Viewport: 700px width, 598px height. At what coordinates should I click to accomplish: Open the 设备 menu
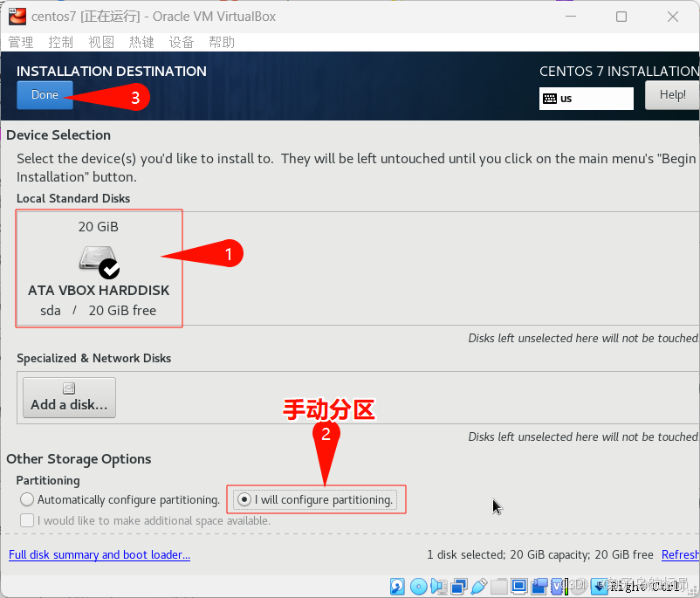click(x=182, y=43)
